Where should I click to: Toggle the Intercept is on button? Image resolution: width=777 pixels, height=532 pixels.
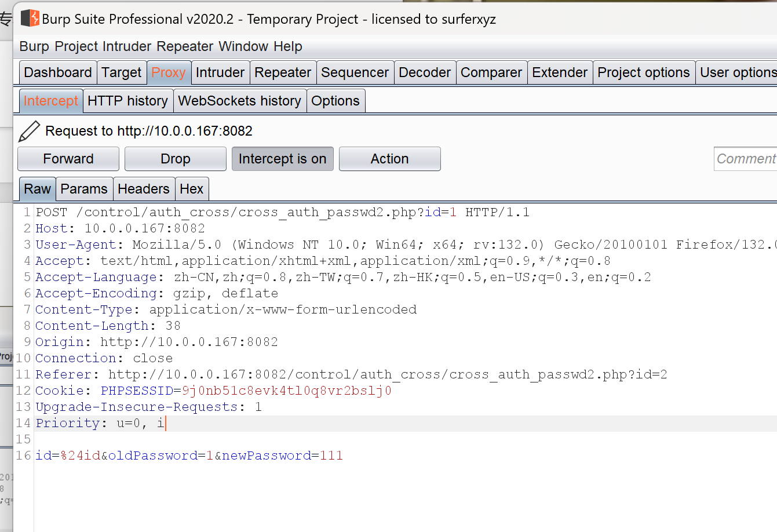283,159
